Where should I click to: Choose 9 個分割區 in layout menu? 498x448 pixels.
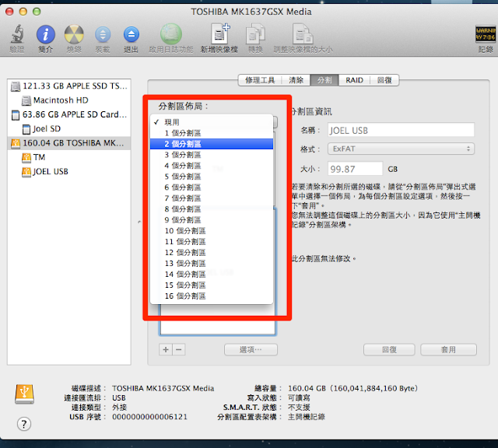coord(212,220)
